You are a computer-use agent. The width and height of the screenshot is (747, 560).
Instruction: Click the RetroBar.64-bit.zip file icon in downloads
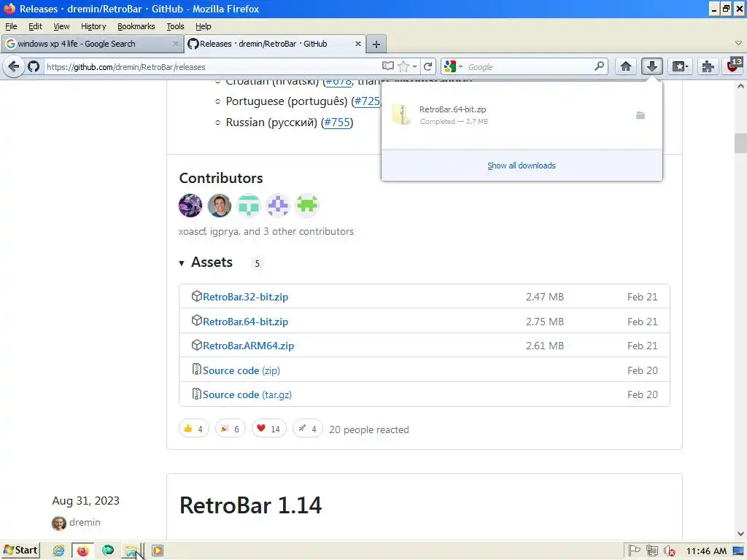(401, 114)
